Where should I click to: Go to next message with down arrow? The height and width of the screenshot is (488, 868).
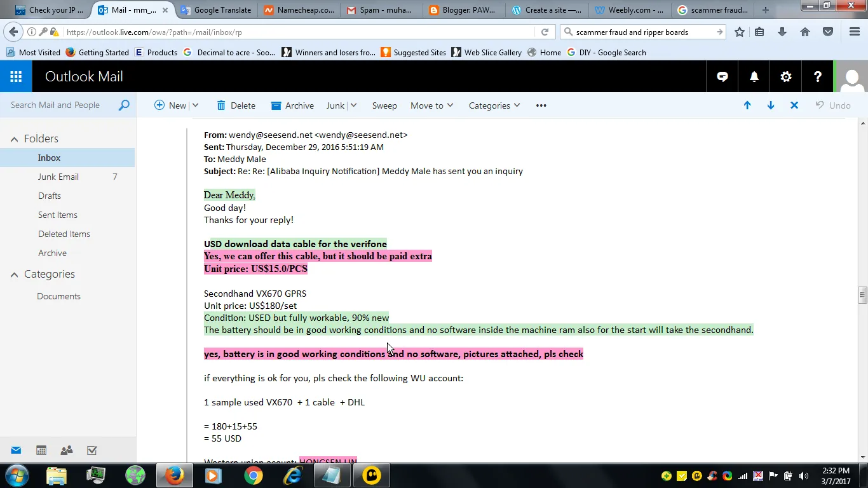(x=771, y=105)
